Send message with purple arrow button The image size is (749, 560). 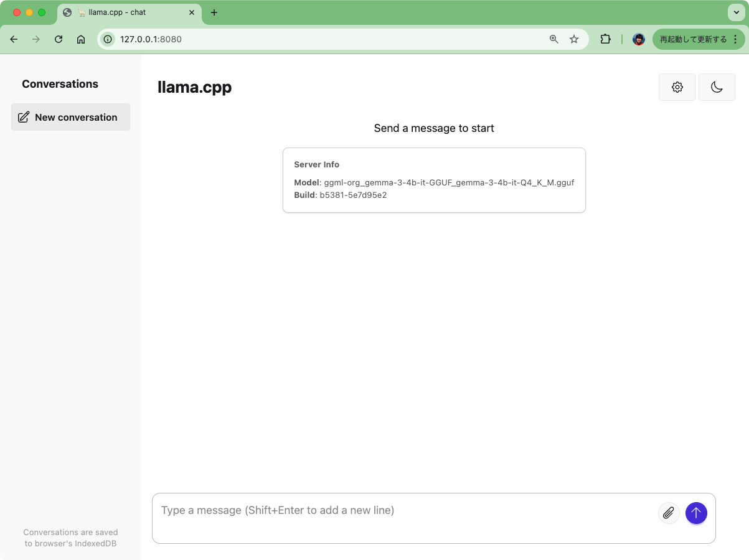click(696, 513)
